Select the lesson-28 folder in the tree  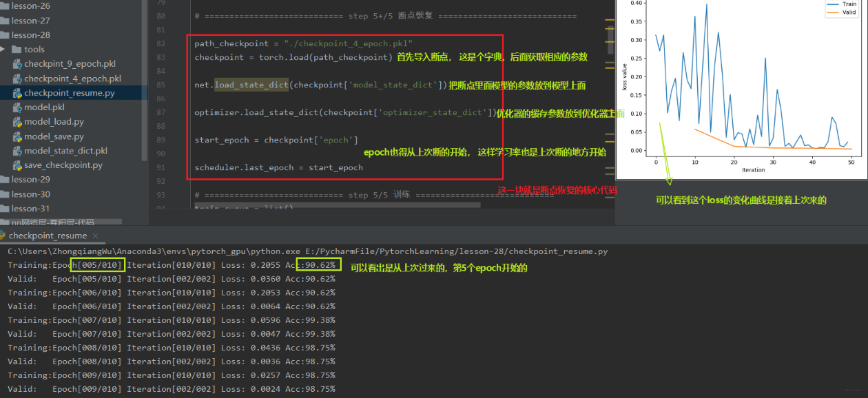click(x=30, y=35)
